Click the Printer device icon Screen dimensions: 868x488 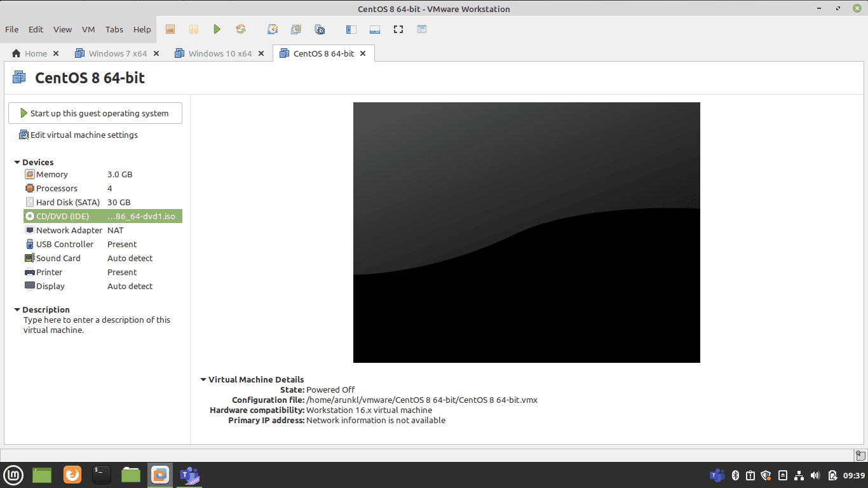tap(30, 272)
